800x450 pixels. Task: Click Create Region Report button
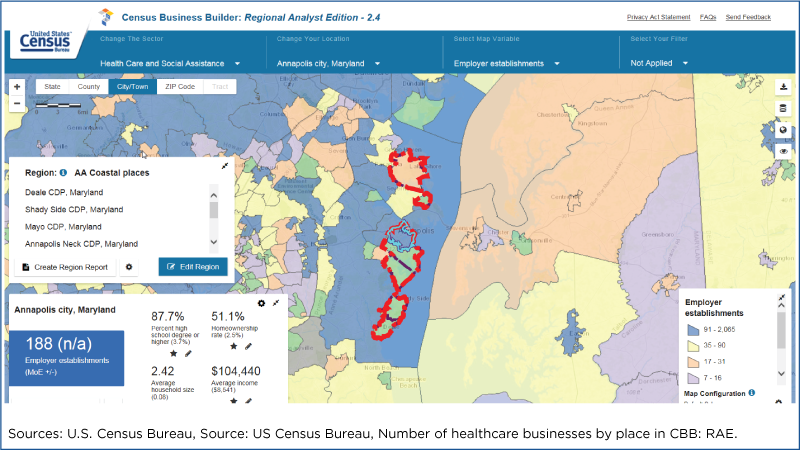coord(65,267)
